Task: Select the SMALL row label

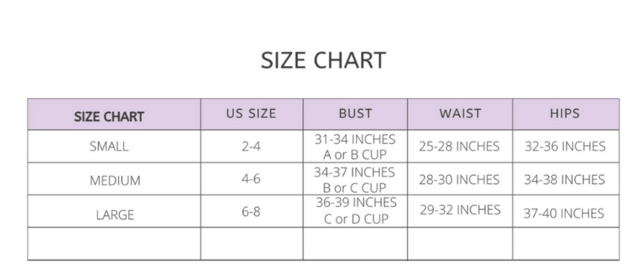Action: (109, 146)
